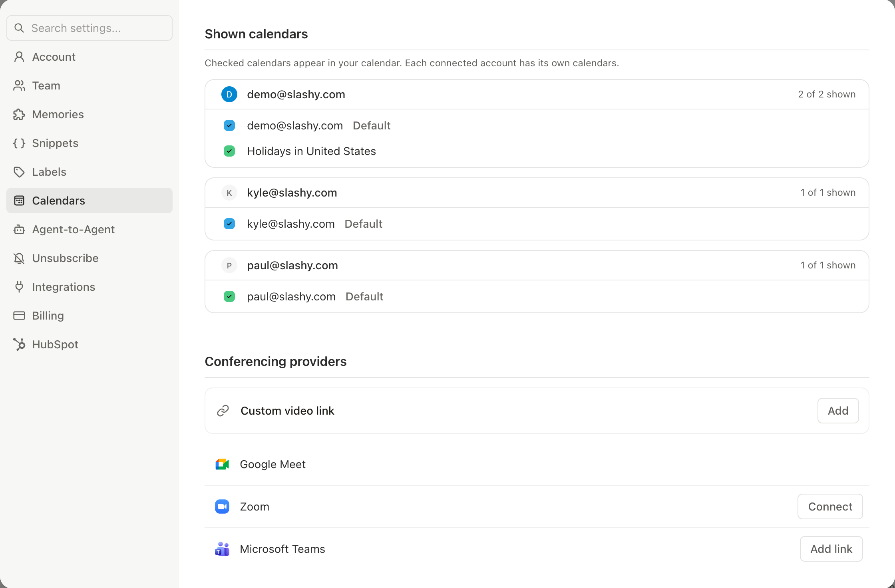The height and width of the screenshot is (588, 895).
Task: Click the chain link icon for custom video
Action: pos(223,411)
